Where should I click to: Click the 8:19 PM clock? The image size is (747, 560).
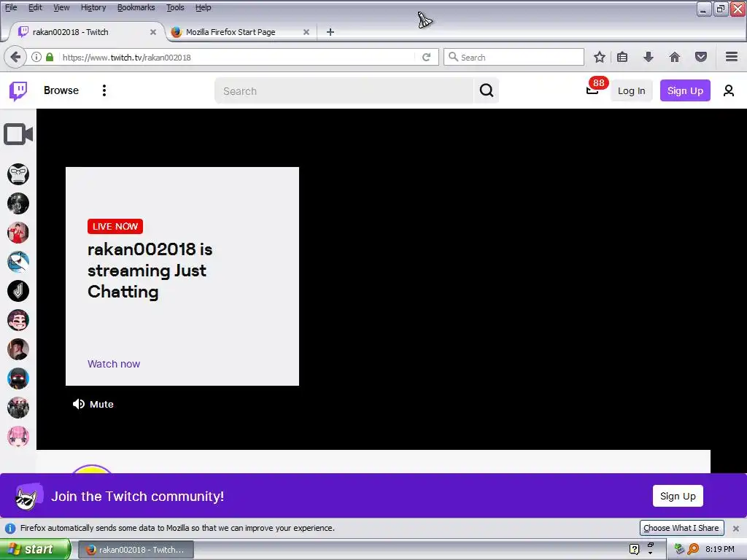(720, 550)
